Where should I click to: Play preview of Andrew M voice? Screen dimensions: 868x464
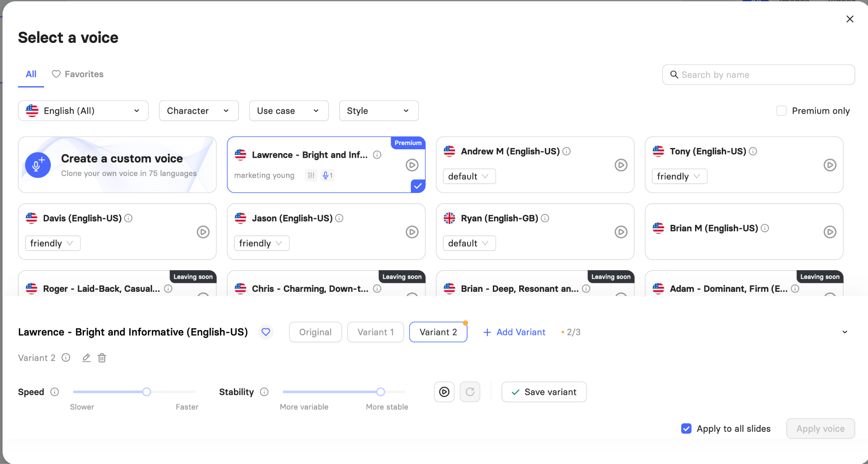point(621,165)
